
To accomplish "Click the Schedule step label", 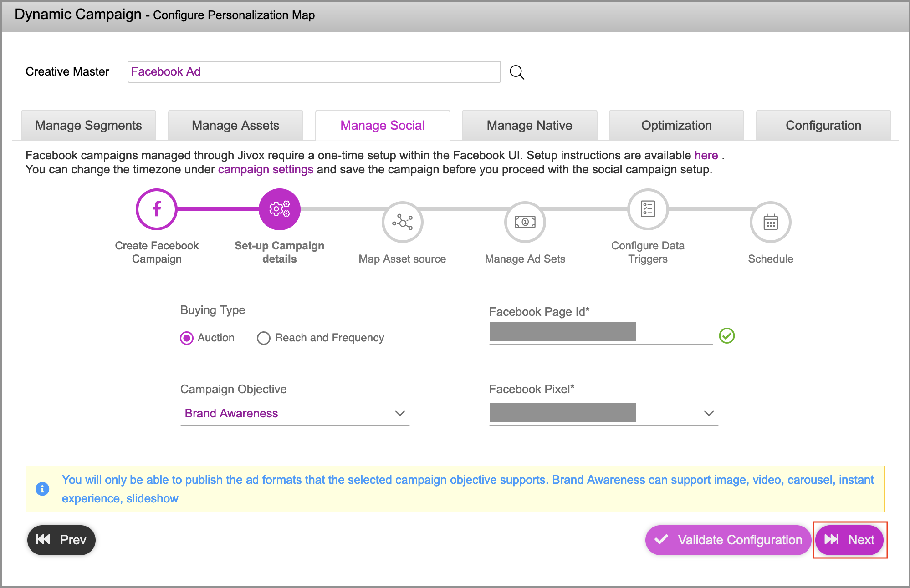I will click(771, 259).
